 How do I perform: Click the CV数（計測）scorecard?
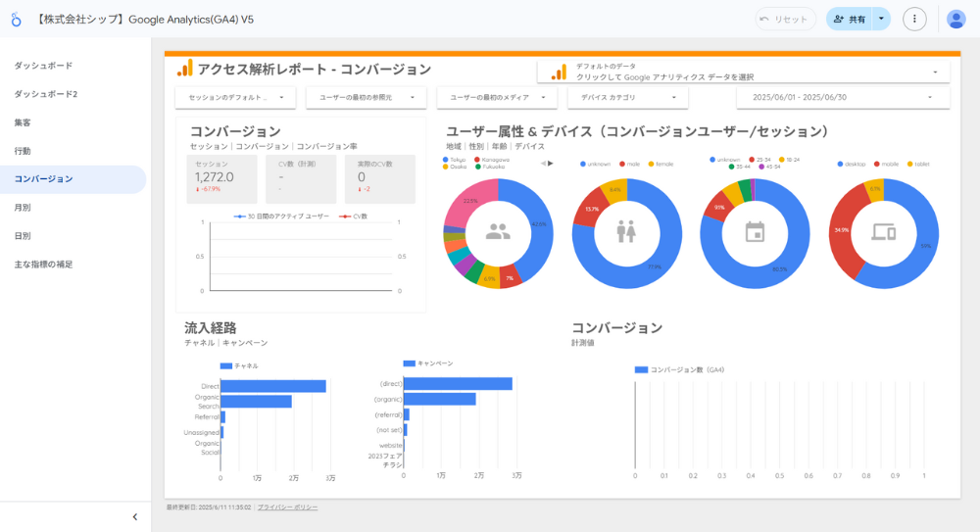pos(301,178)
